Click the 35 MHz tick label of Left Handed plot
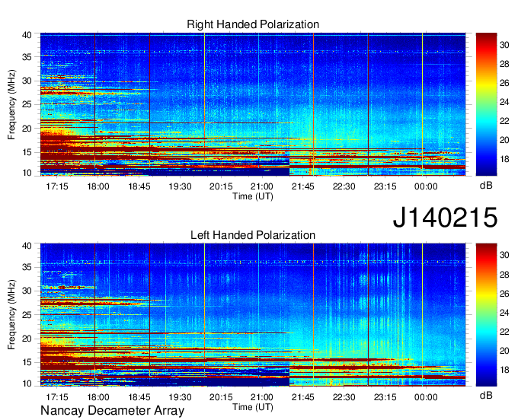 (27, 267)
